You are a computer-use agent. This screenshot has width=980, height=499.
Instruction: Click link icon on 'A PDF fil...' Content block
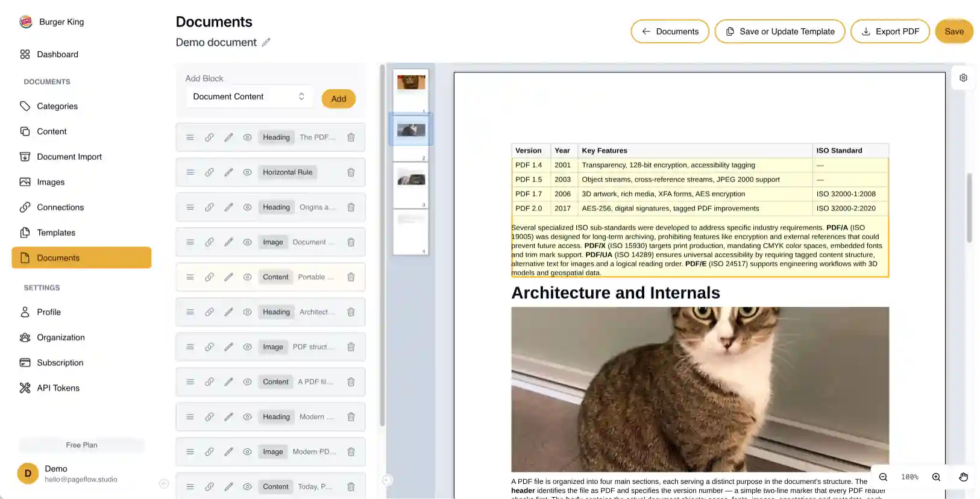pos(209,382)
